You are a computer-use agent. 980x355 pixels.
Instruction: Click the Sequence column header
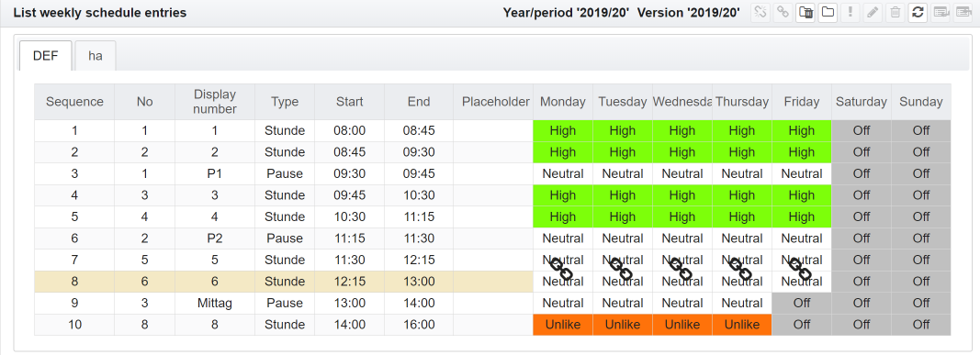[x=74, y=102]
